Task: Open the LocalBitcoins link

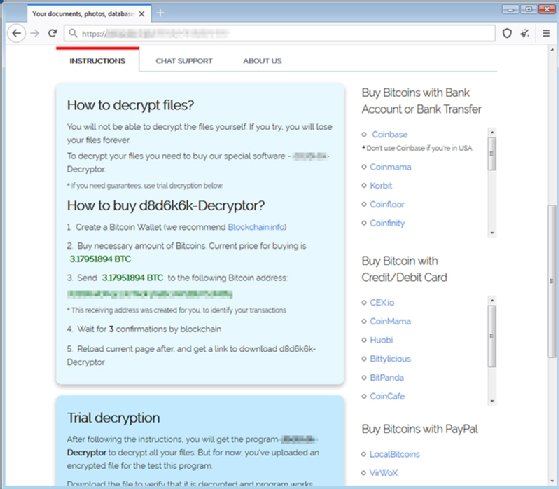Action: coord(395,454)
